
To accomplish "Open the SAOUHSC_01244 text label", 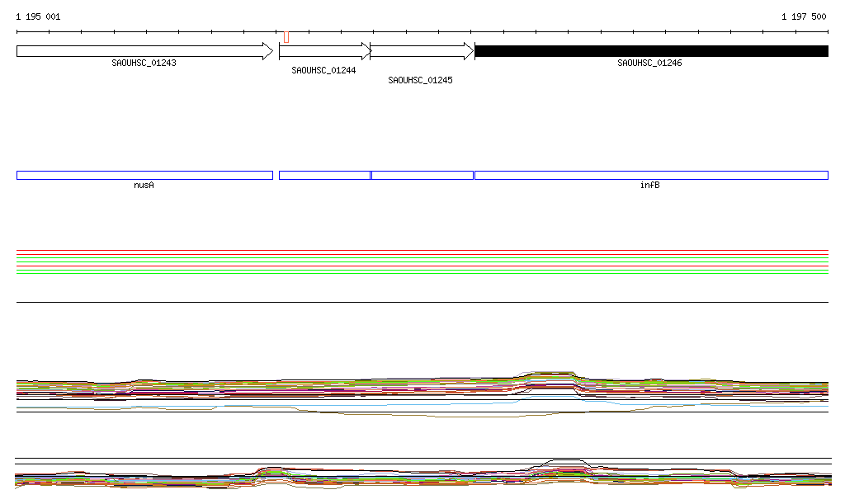I will point(323,71).
